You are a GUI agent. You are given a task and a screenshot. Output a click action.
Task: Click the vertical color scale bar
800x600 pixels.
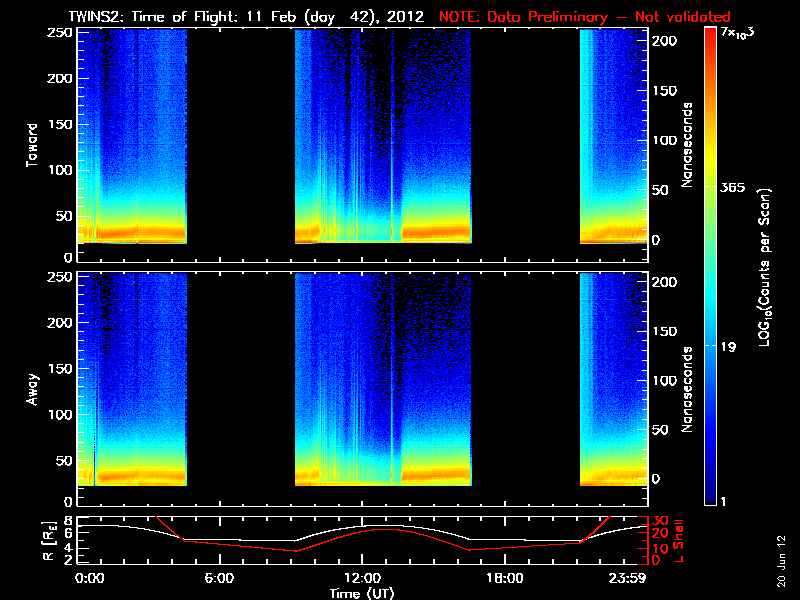click(711, 267)
